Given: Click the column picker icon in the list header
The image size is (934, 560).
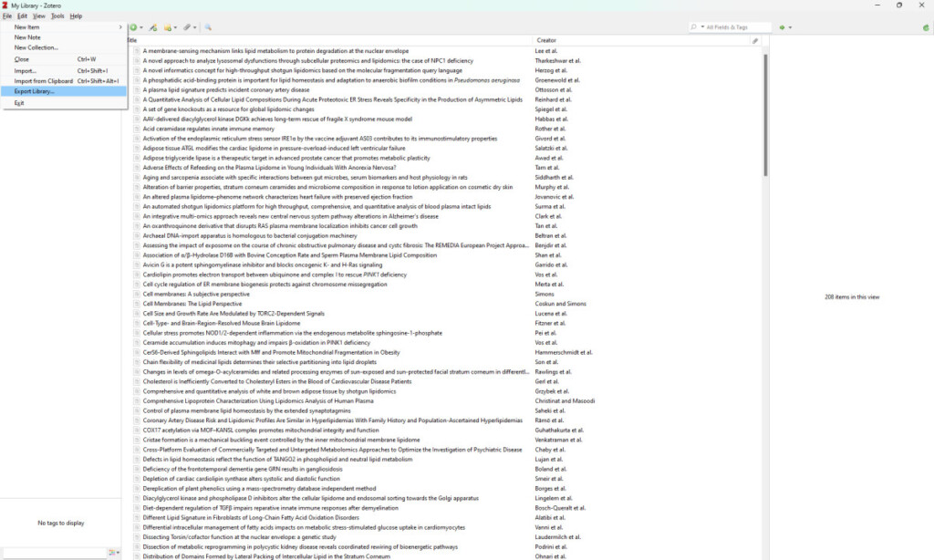Looking at the screenshot, I should 754,41.
